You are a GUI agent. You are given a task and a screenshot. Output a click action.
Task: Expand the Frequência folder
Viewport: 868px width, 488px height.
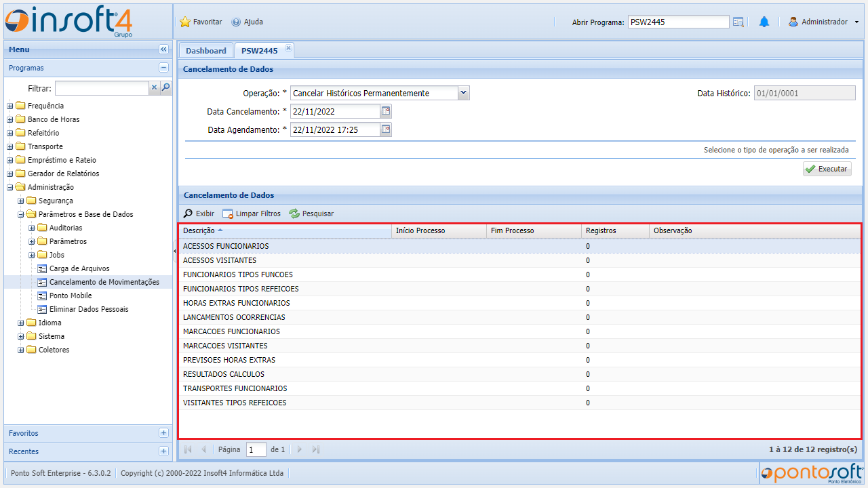pos(10,106)
